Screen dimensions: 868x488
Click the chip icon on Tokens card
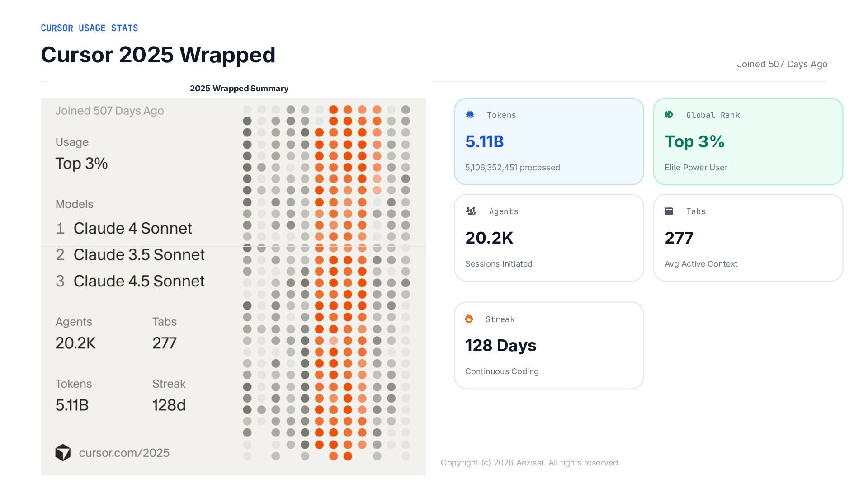coord(470,115)
